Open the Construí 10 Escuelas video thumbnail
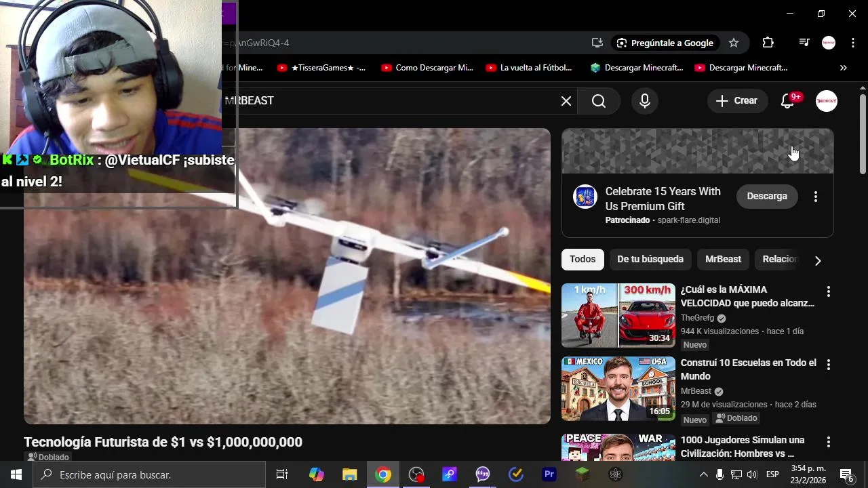Viewport: 868px width, 488px height. pyautogui.click(x=618, y=388)
